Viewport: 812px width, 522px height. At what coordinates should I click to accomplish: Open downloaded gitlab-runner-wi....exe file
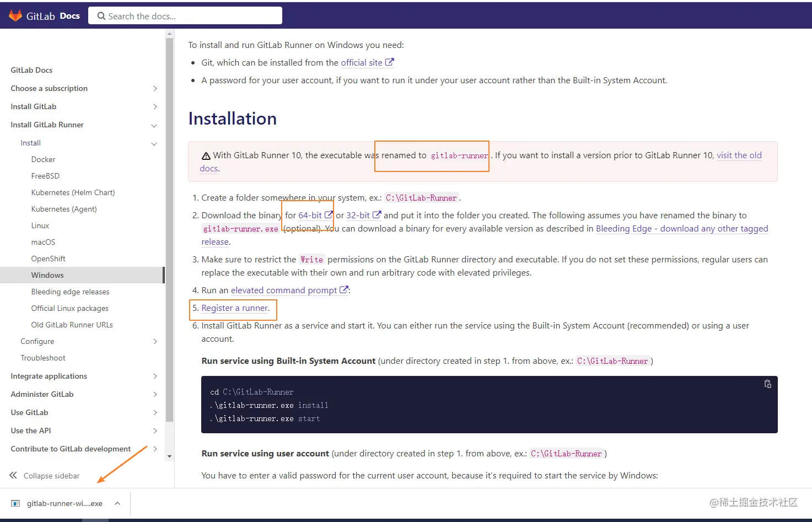click(x=64, y=503)
